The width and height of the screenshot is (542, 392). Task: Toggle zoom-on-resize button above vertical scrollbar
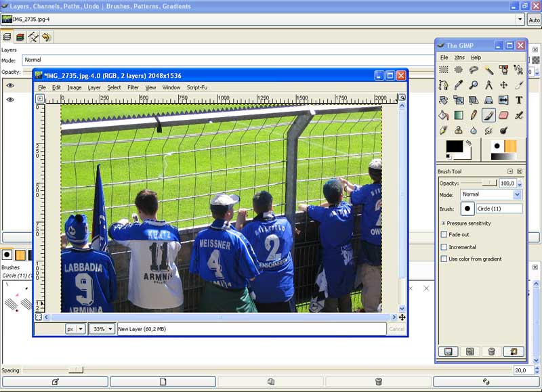tap(402, 97)
